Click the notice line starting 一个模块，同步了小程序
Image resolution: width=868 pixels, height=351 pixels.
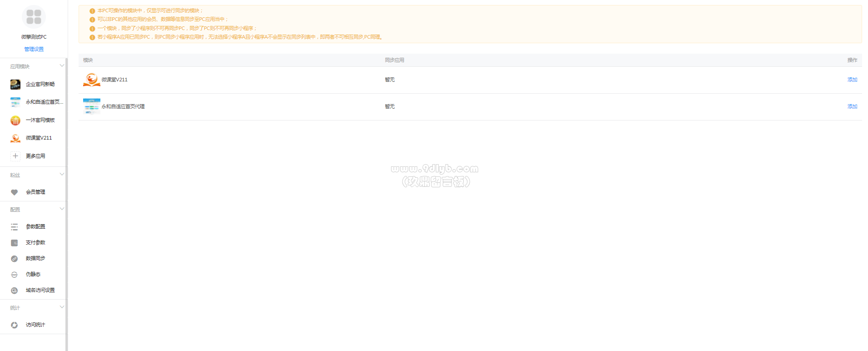(177, 28)
